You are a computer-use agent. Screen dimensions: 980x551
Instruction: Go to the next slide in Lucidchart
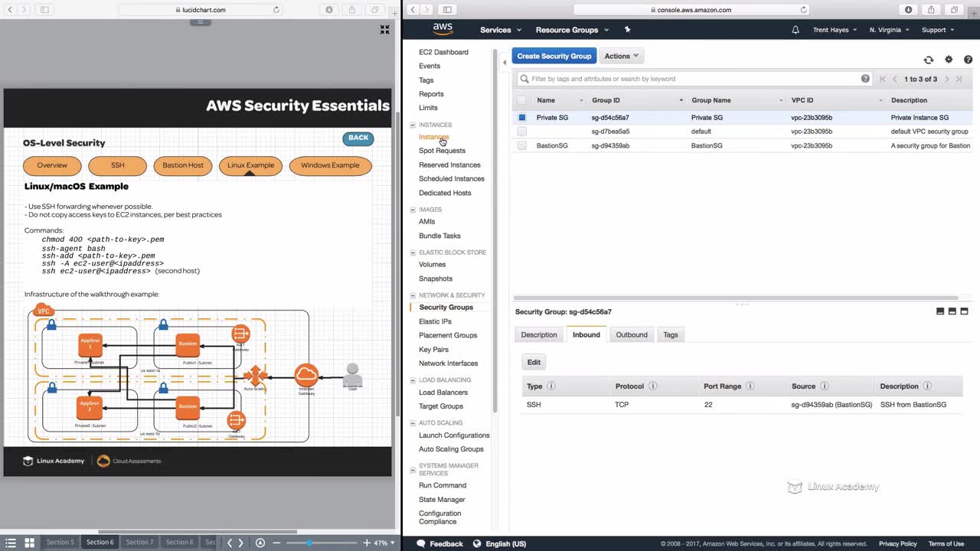240,543
